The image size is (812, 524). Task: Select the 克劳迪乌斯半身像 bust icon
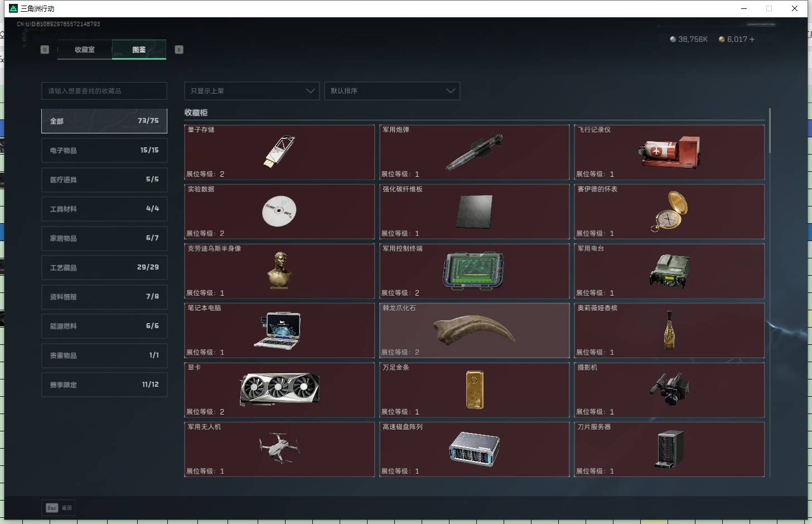click(279, 270)
